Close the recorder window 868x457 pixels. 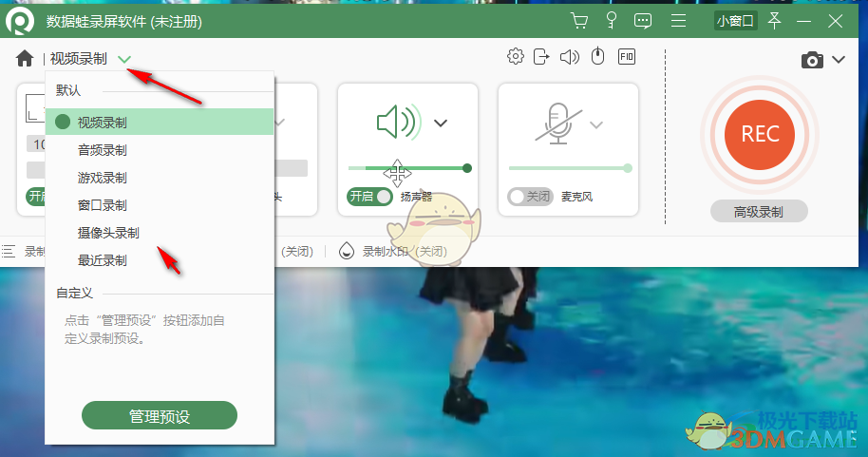pyautogui.click(x=836, y=21)
